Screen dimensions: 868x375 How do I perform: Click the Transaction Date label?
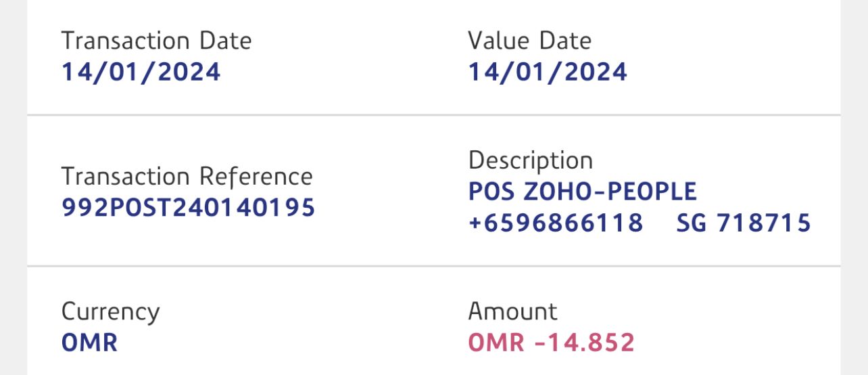tap(156, 41)
